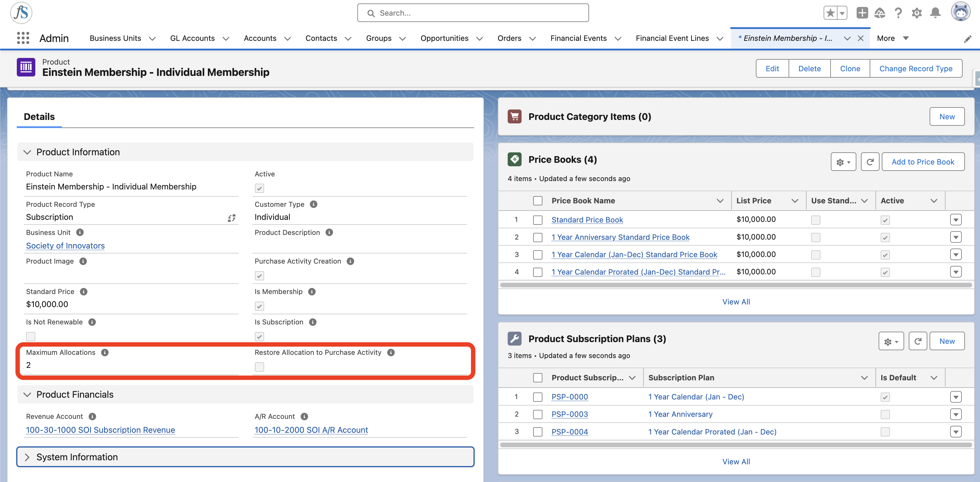
Task: Click the Edit button
Action: click(772, 68)
